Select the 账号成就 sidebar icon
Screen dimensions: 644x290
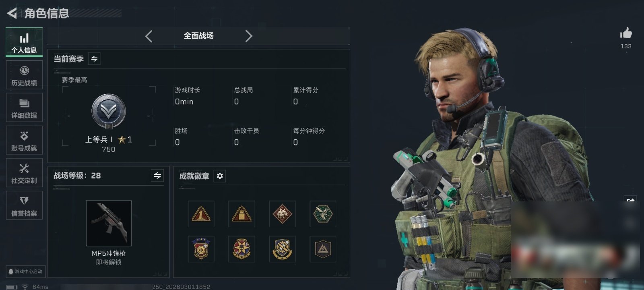point(24,140)
